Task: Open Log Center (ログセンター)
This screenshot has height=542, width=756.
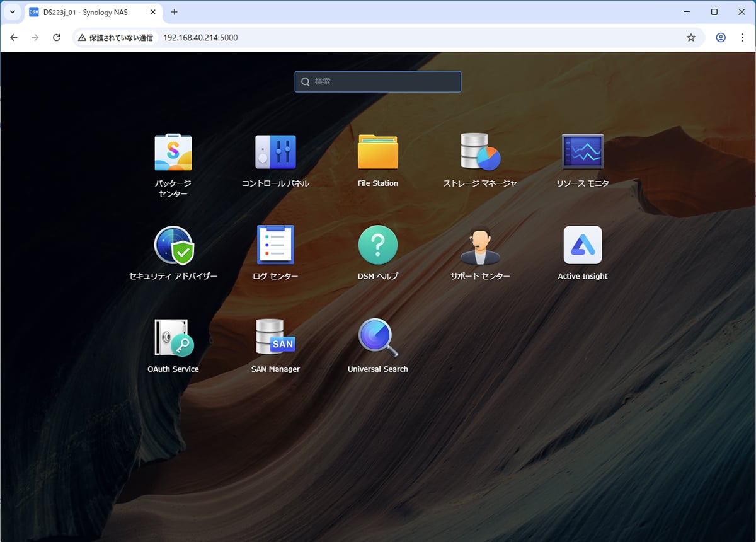Action: (x=275, y=246)
